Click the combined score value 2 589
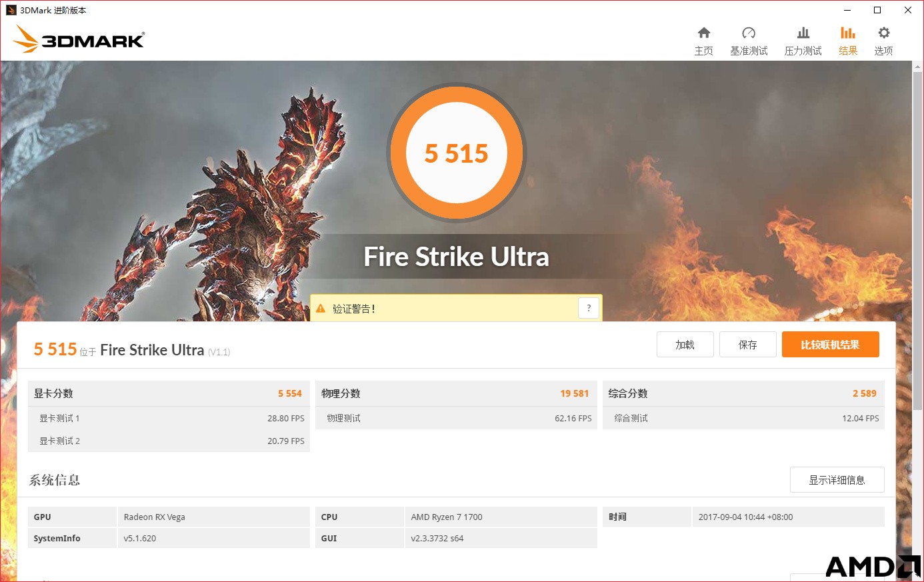Screen dimensions: 924x582 point(865,393)
